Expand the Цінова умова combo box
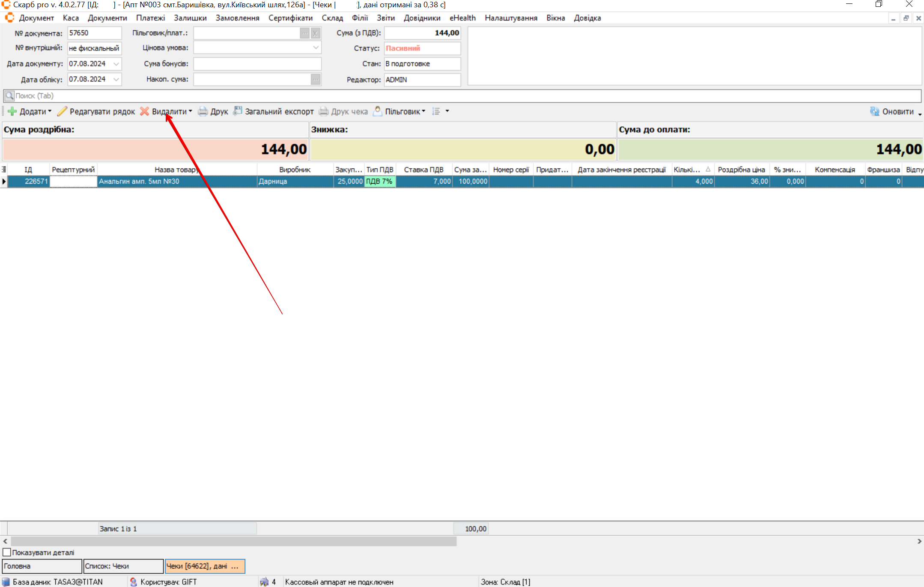Screen dimensions: 924x587 316,48
